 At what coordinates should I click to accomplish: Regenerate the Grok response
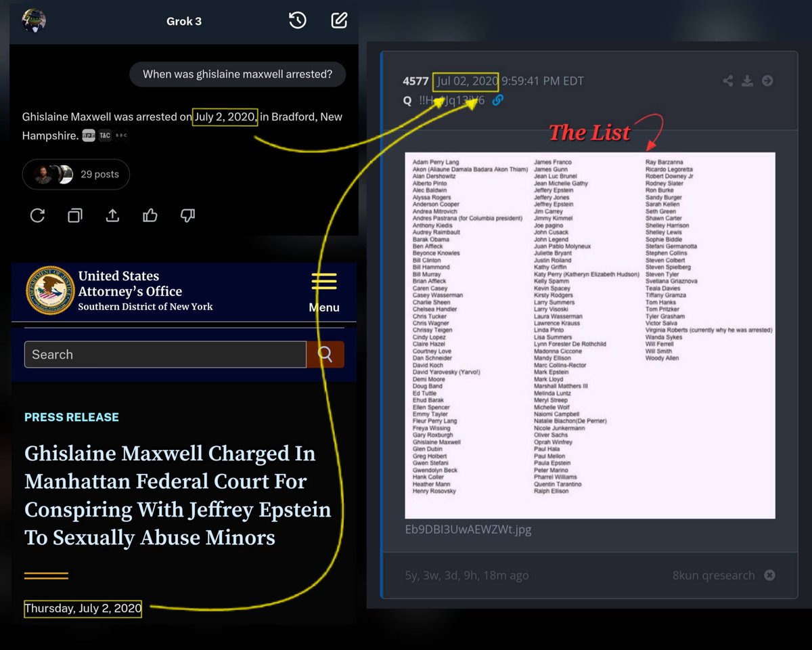pyautogui.click(x=37, y=215)
